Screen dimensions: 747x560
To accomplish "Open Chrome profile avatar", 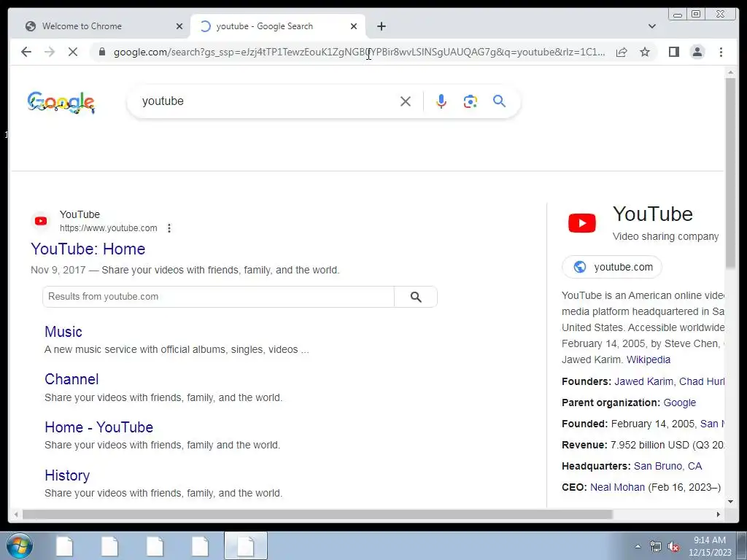I will 697,52.
